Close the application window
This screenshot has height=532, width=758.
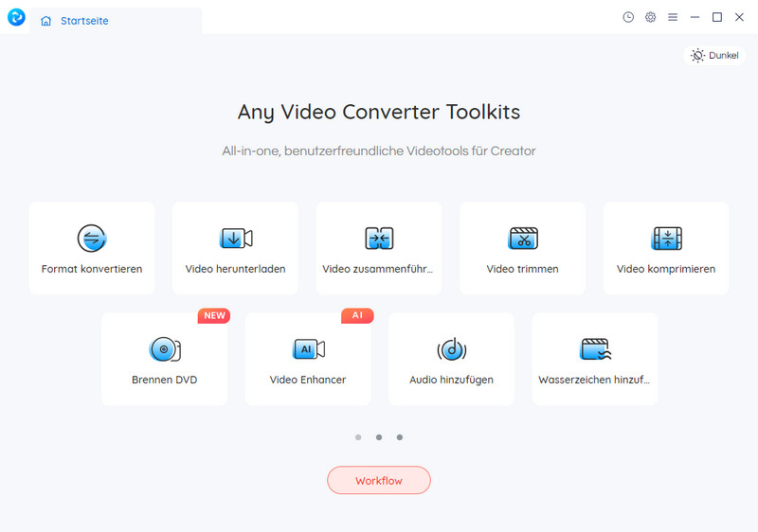739,17
